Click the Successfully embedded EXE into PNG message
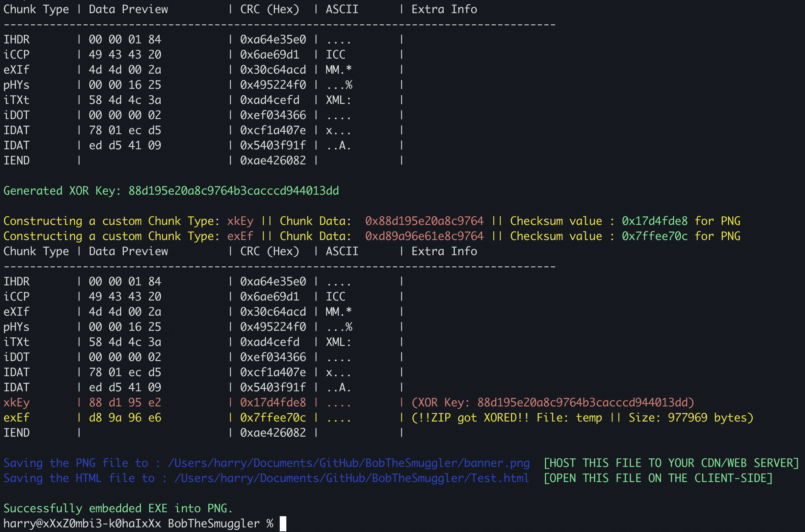The height and width of the screenshot is (532, 805). pos(117,508)
